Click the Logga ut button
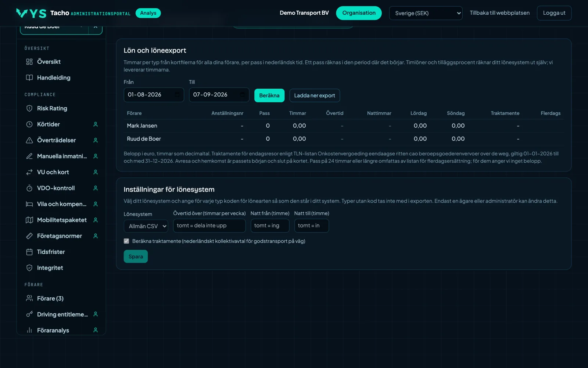588x368 pixels. coord(554,13)
